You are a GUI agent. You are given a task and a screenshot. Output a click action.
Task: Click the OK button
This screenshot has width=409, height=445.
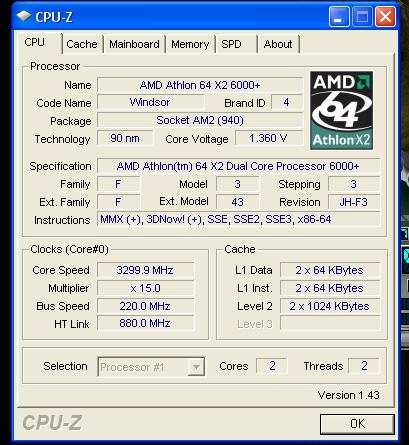(x=357, y=424)
